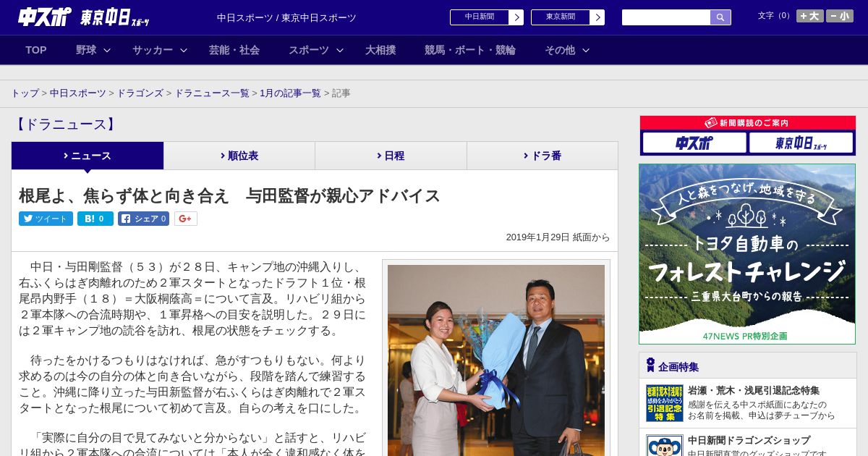Screen dimensions: 868x456
Task: Click 47NEWS PR特別企画 ad caption
Action: (745, 337)
